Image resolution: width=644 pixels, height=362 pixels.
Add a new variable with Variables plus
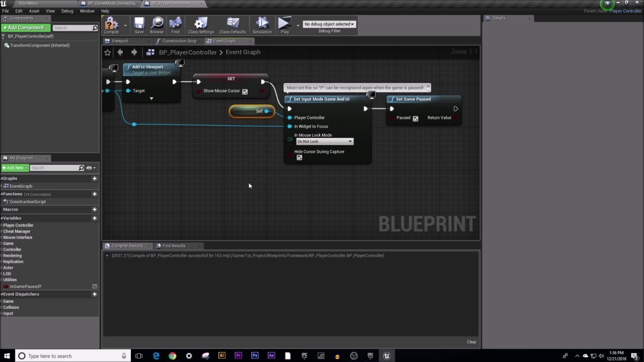tap(94, 218)
